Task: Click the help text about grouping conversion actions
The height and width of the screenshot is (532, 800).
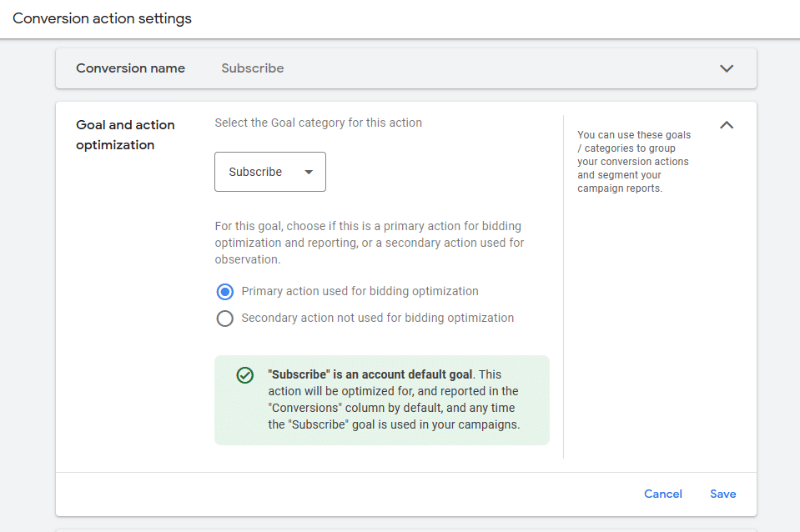Action: coord(633,162)
